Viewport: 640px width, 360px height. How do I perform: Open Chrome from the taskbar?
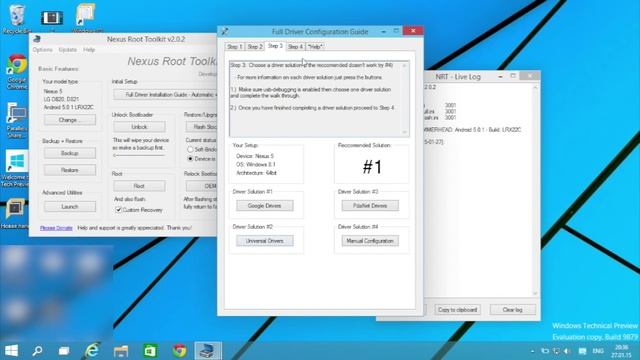click(x=179, y=351)
